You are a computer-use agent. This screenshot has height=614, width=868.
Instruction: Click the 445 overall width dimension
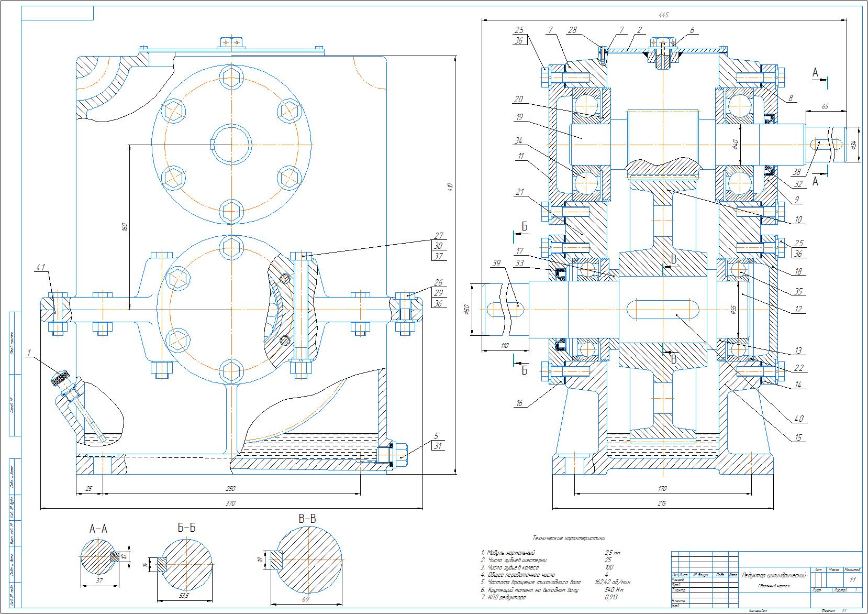point(664,15)
